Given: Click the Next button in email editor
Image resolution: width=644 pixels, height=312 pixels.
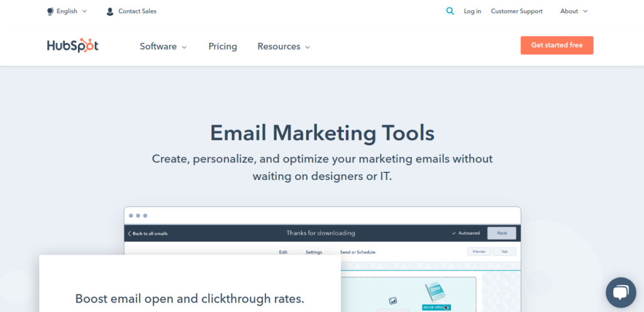Looking at the screenshot, I should (x=501, y=233).
